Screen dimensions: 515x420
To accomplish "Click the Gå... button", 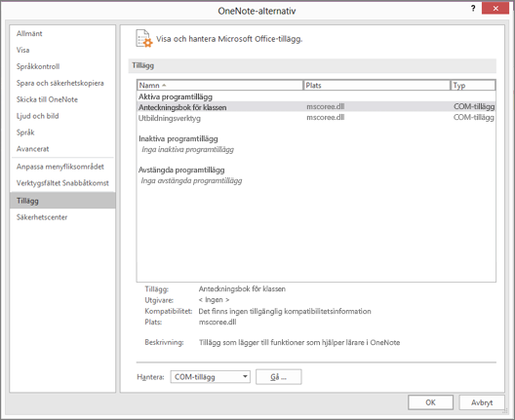I will click(x=279, y=377).
